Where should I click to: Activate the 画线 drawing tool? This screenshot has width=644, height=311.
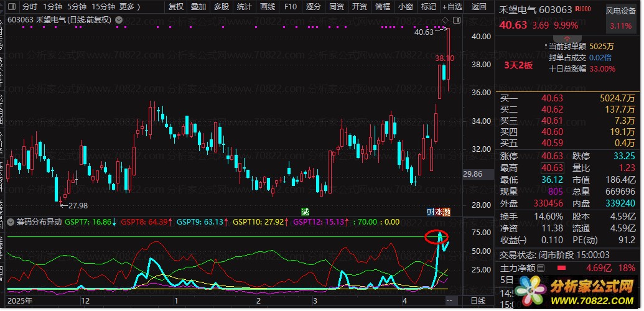point(268,7)
